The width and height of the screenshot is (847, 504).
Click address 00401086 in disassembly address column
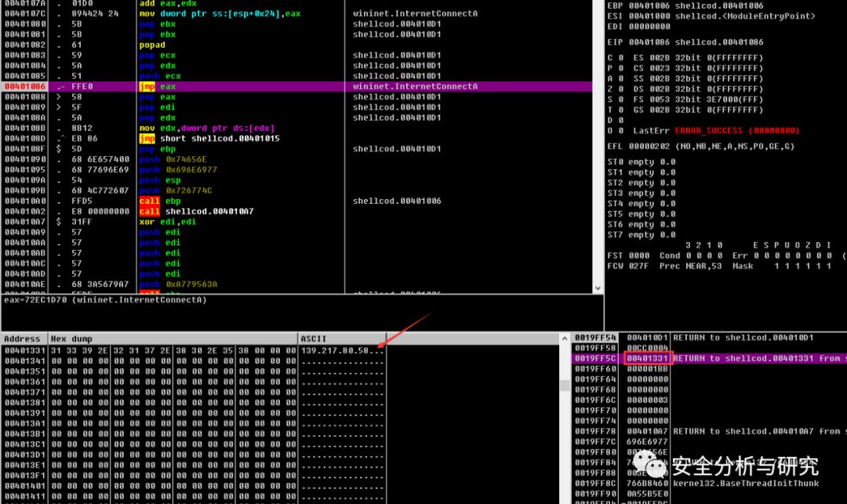coord(25,86)
